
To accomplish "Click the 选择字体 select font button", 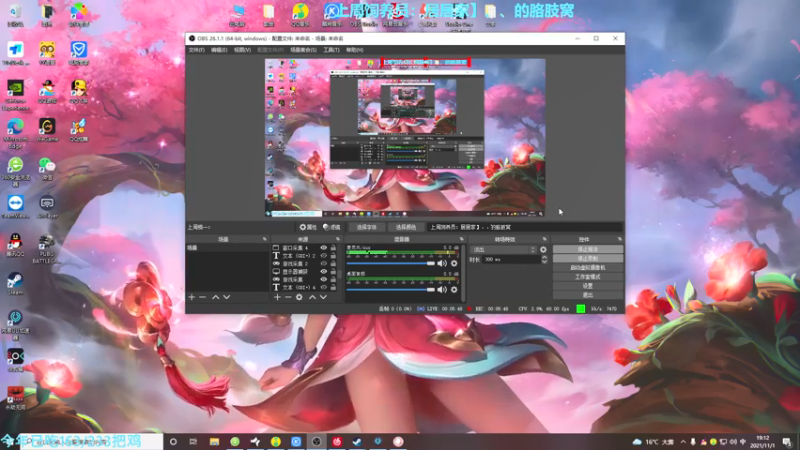I will (366, 227).
